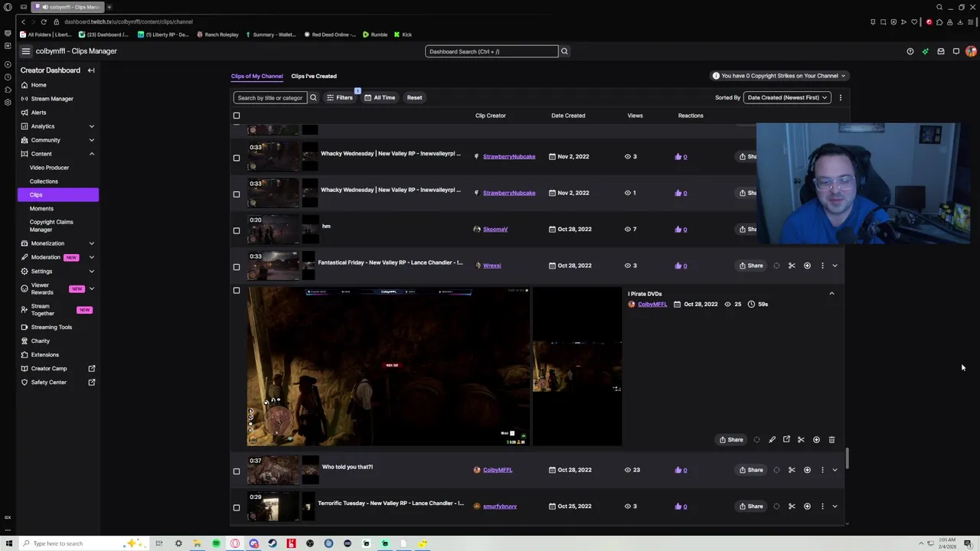Open I Pirate DVDs clip in new window
Image resolution: width=980 pixels, height=551 pixels.
pos(786,440)
